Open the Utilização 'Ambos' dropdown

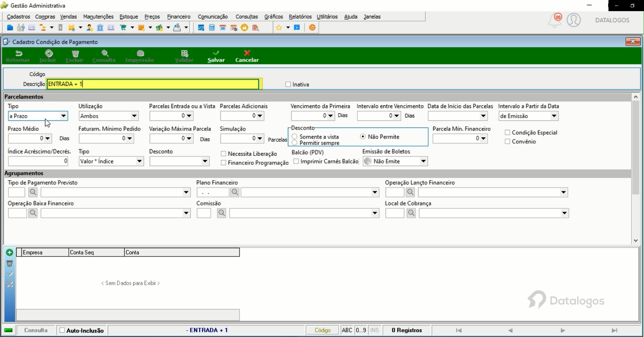(x=134, y=116)
